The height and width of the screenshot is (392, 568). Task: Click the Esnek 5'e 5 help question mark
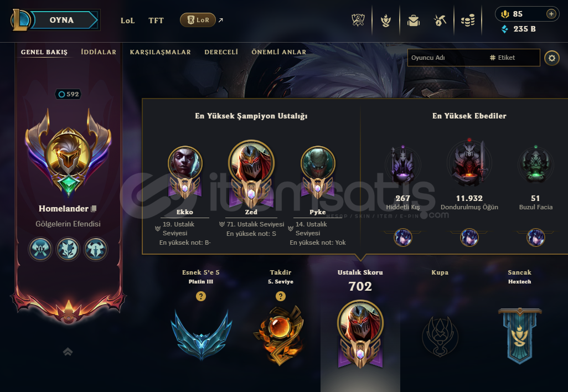pyautogui.click(x=201, y=296)
